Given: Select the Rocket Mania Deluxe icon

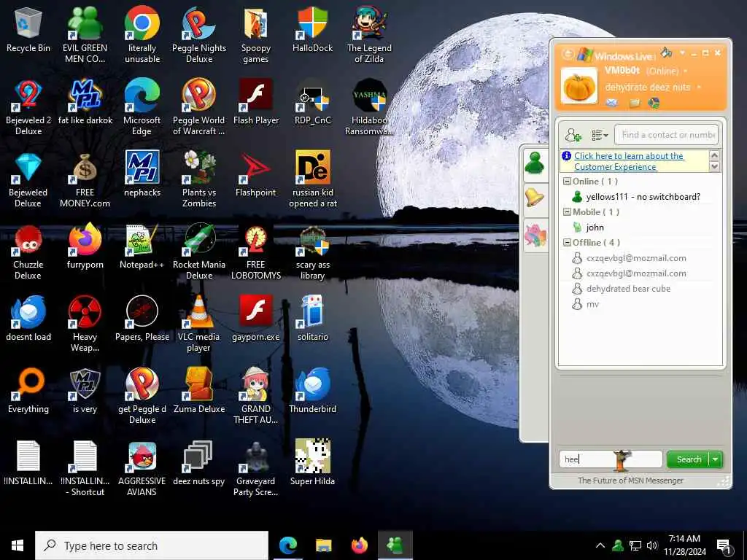Looking at the screenshot, I should (199, 252).
